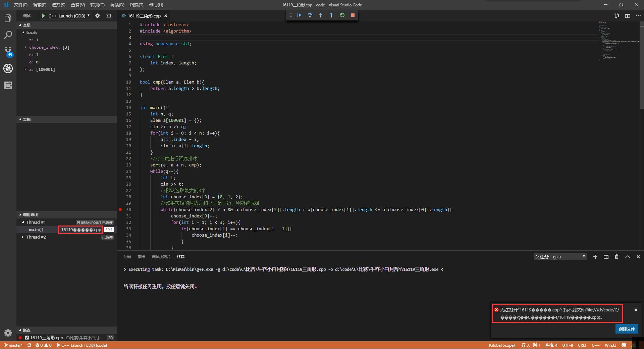
Task: Open the 调试(D) menu
Action: coord(116,5)
